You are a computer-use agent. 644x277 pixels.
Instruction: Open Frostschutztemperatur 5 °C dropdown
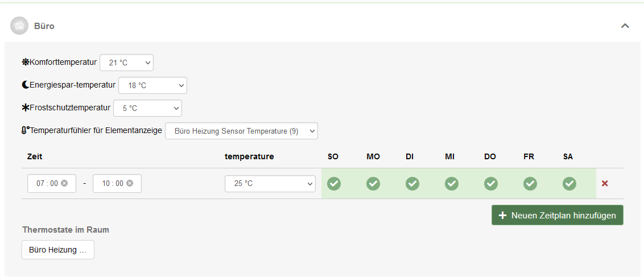pos(147,108)
